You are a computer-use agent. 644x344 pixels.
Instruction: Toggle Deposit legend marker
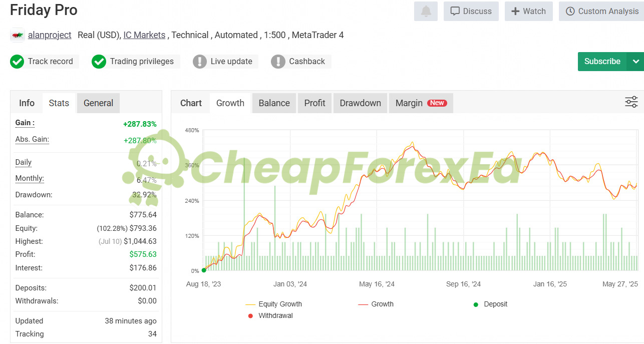point(490,304)
